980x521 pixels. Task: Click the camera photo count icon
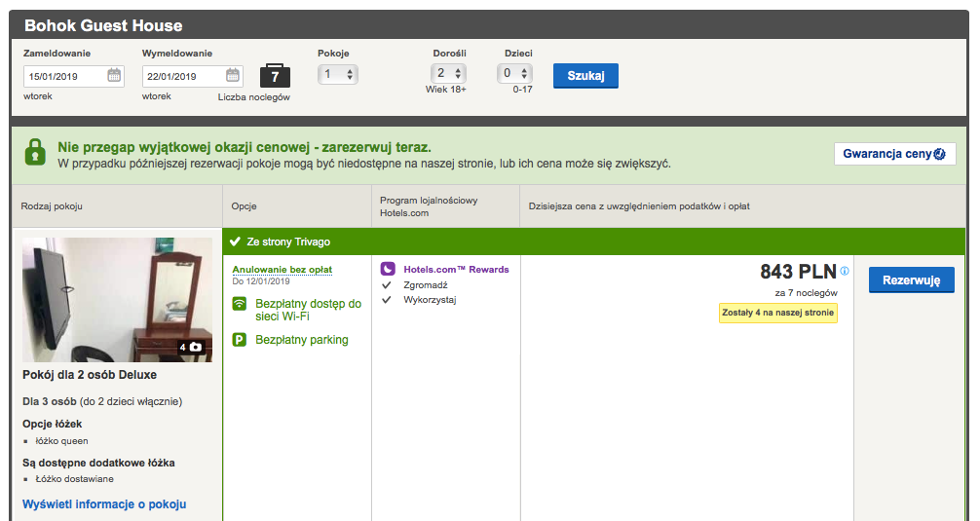tap(195, 347)
